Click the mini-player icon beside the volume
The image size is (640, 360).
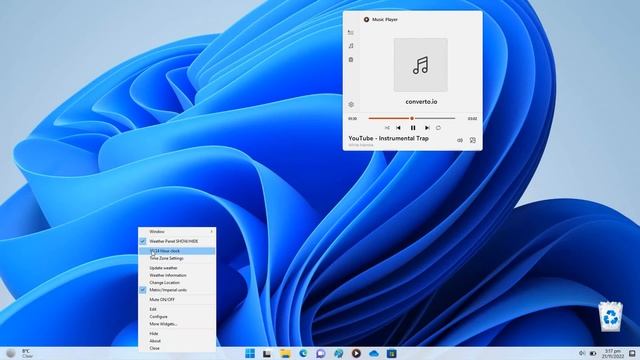pyautogui.click(x=473, y=140)
